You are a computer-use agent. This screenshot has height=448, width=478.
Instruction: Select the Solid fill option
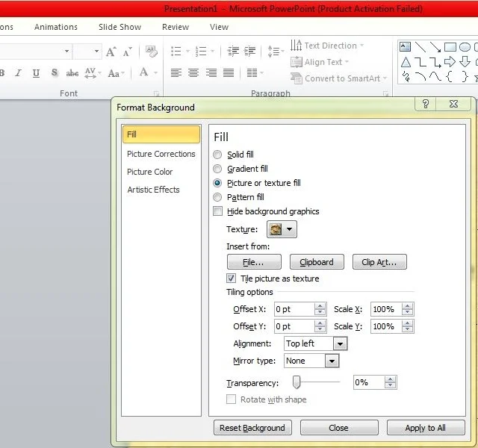217,155
